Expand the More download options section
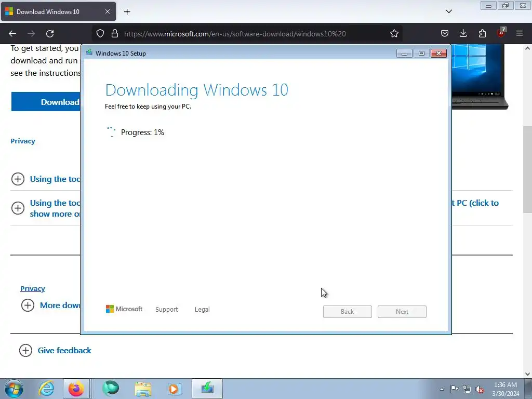The height and width of the screenshot is (399, 532). pos(28,305)
